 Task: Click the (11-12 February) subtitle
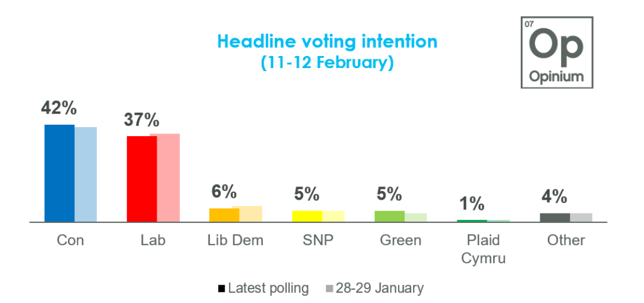pyautogui.click(x=327, y=63)
